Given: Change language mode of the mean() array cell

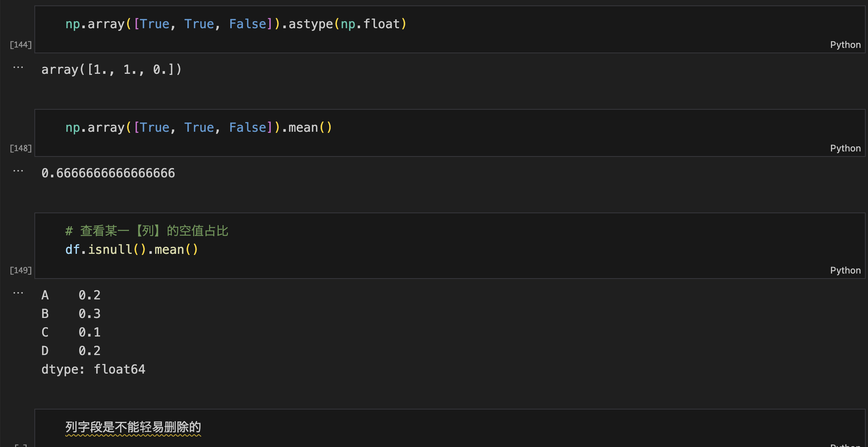Looking at the screenshot, I should [845, 148].
